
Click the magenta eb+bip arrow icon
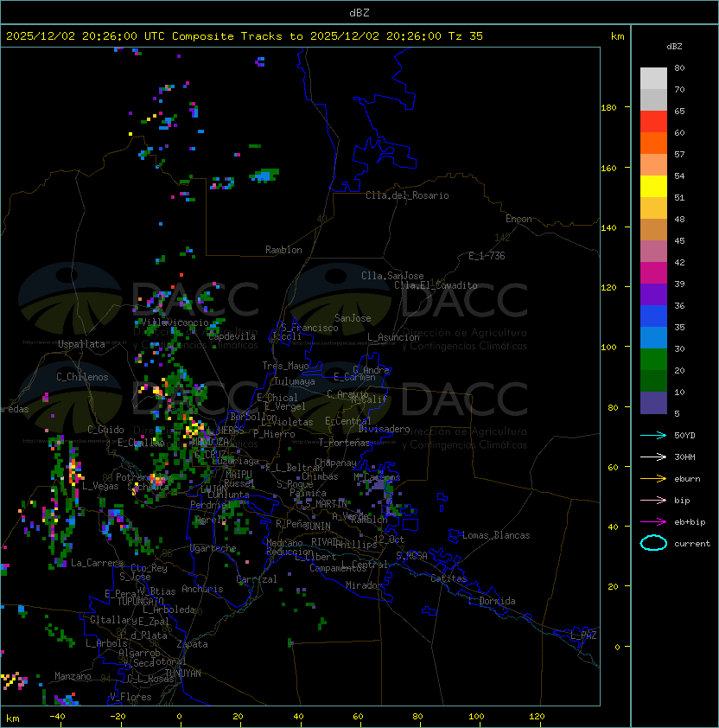pyautogui.click(x=653, y=522)
